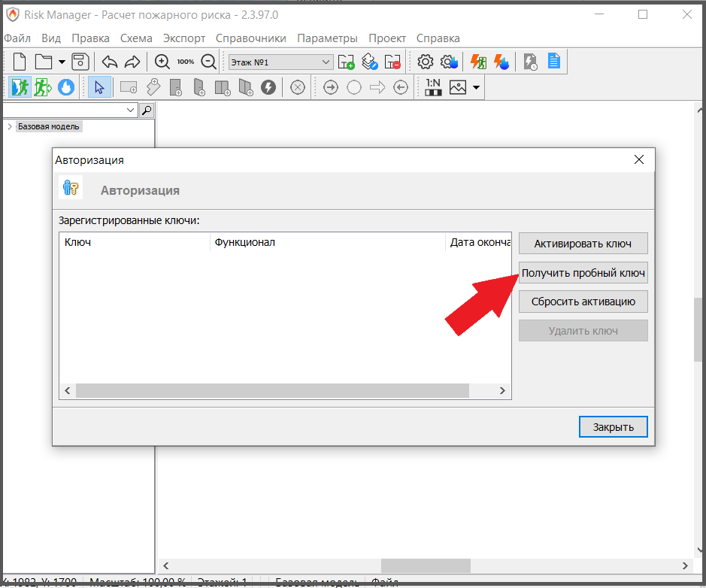Redo the last action
The image size is (706, 588).
pos(132,62)
